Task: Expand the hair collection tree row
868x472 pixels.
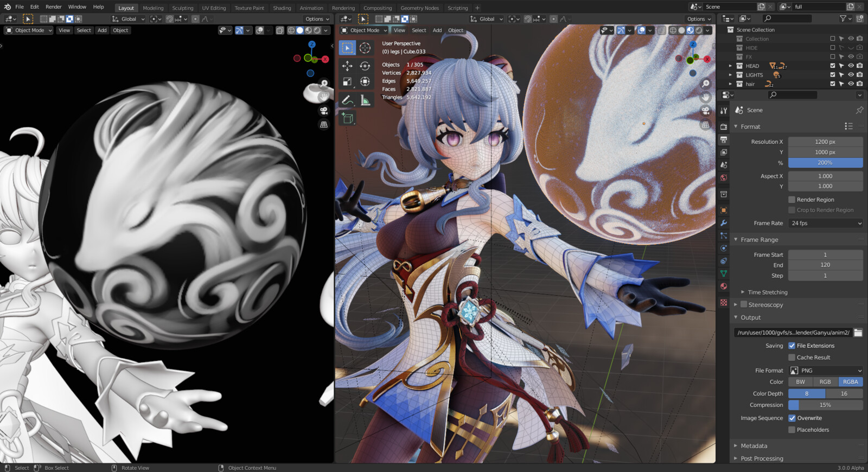Action: [x=730, y=84]
